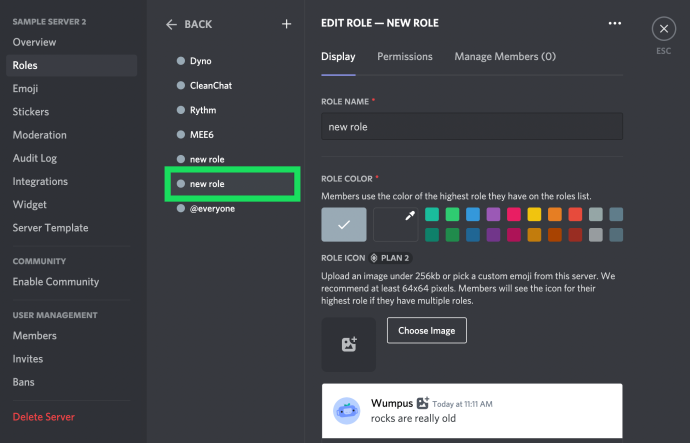Close settings with the ESC X button
The width and height of the screenshot is (690, 443).
point(664,29)
